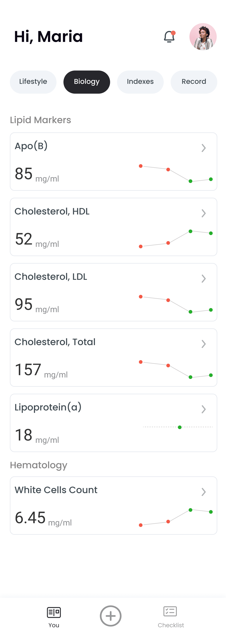Expand Cholesterol, LDL chevron
Viewport: 226px width, 644px height.
click(204, 278)
